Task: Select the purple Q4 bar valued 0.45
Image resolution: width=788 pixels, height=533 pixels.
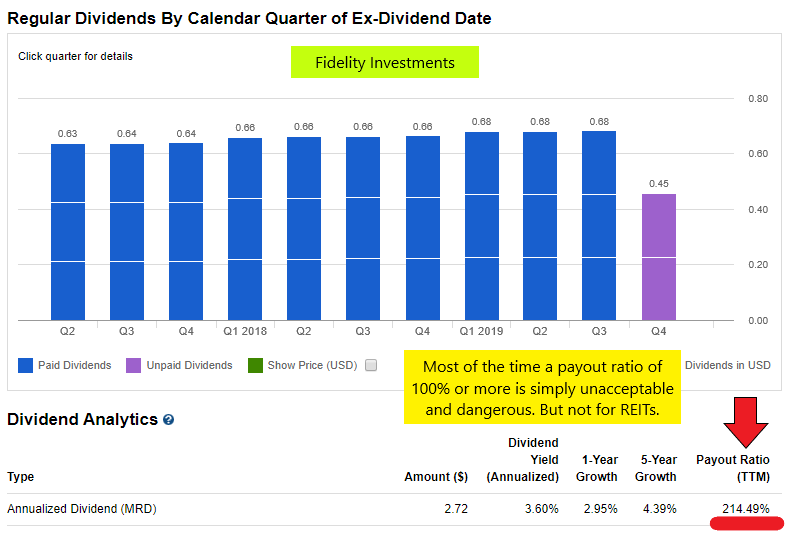Action: point(658,257)
